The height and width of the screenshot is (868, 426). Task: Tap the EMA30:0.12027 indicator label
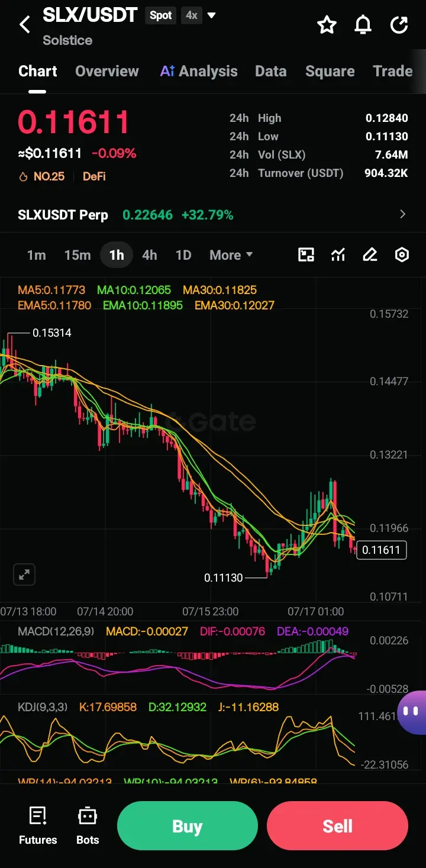[x=234, y=306]
